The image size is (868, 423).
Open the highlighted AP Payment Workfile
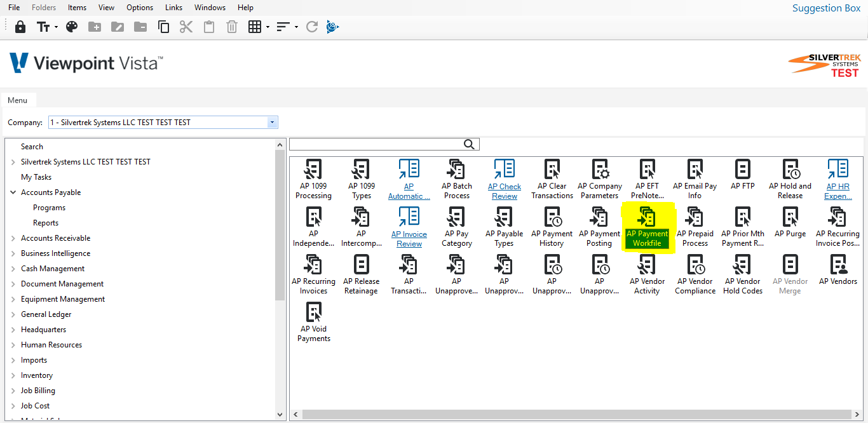pos(647,227)
